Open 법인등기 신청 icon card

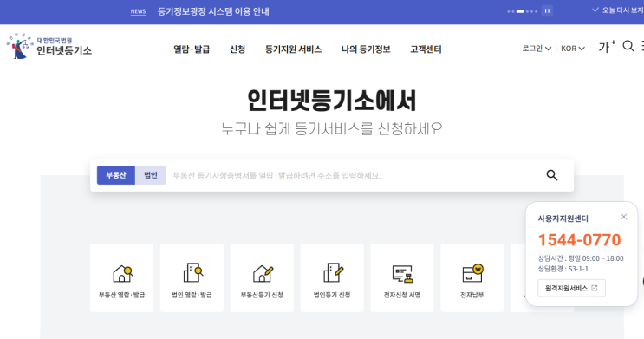[332, 277]
